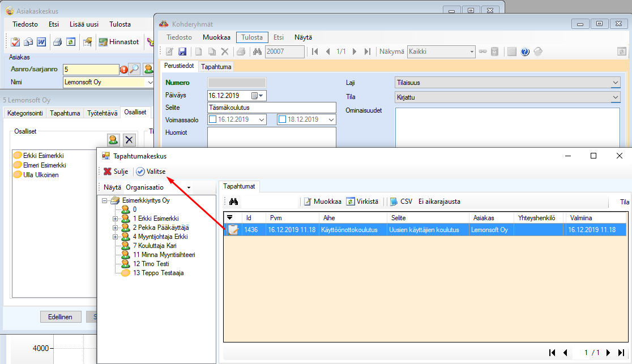Click the copy icon in Kohderyhmät toolbar

coord(212,52)
